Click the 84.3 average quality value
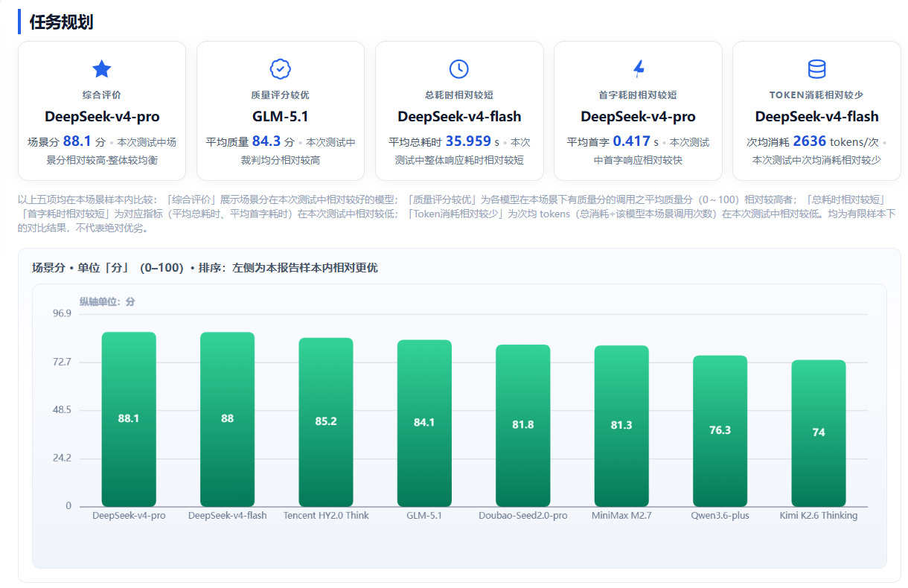The width and height of the screenshot is (908, 588). point(266,141)
